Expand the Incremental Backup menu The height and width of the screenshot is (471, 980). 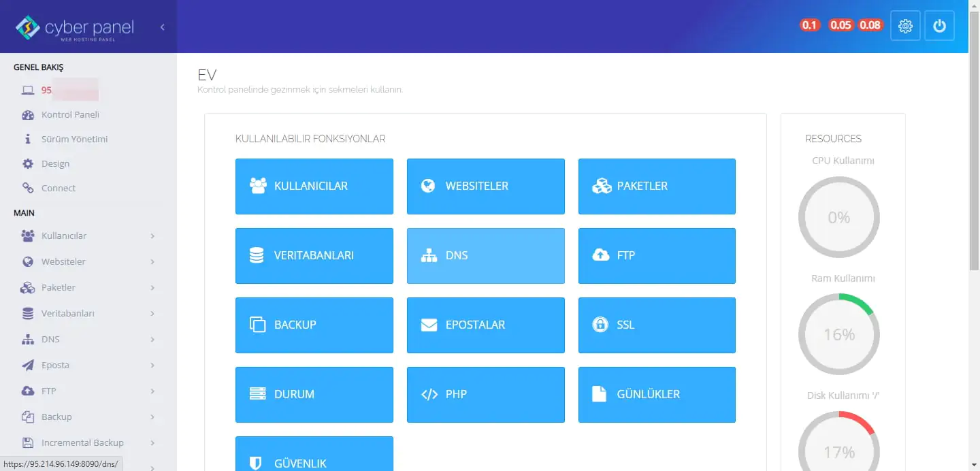pyautogui.click(x=82, y=442)
